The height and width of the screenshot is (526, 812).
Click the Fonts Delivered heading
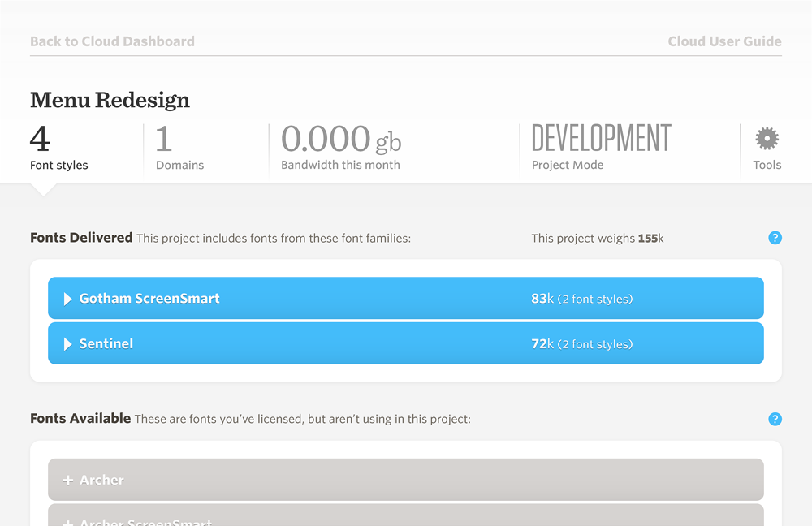tap(81, 238)
